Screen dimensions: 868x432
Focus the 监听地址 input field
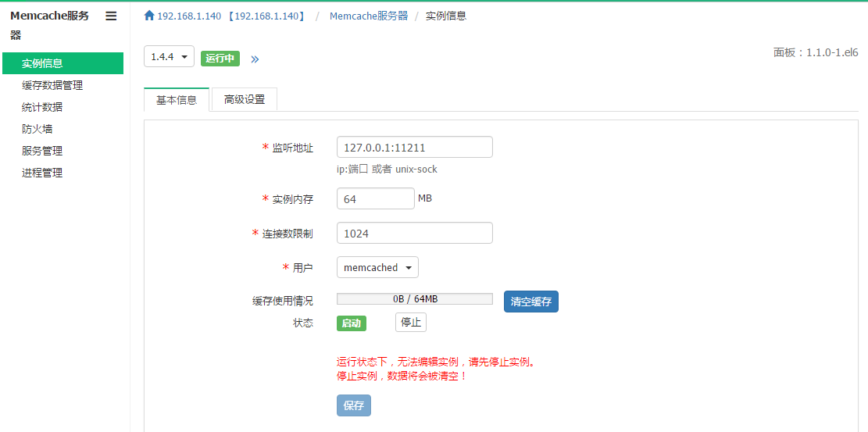(x=415, y=148)
